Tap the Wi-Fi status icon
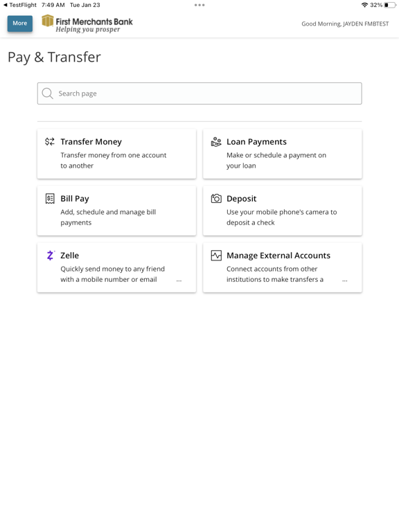 pyautogui.click(x=364, y=5)
